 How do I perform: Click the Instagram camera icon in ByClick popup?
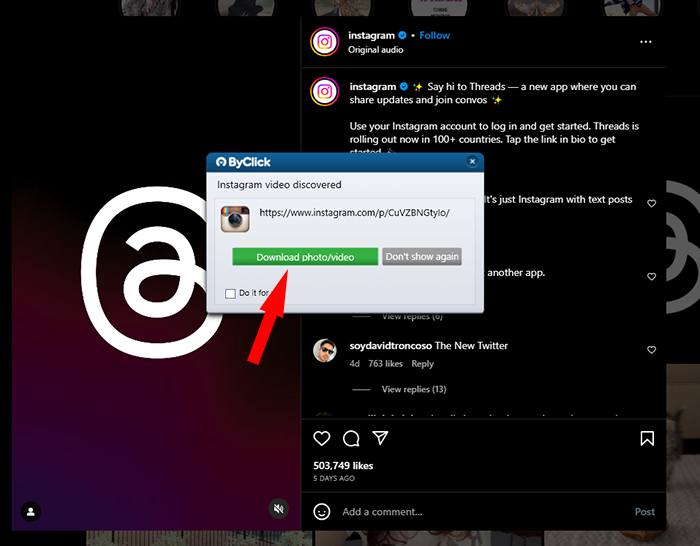coord(235,219)
